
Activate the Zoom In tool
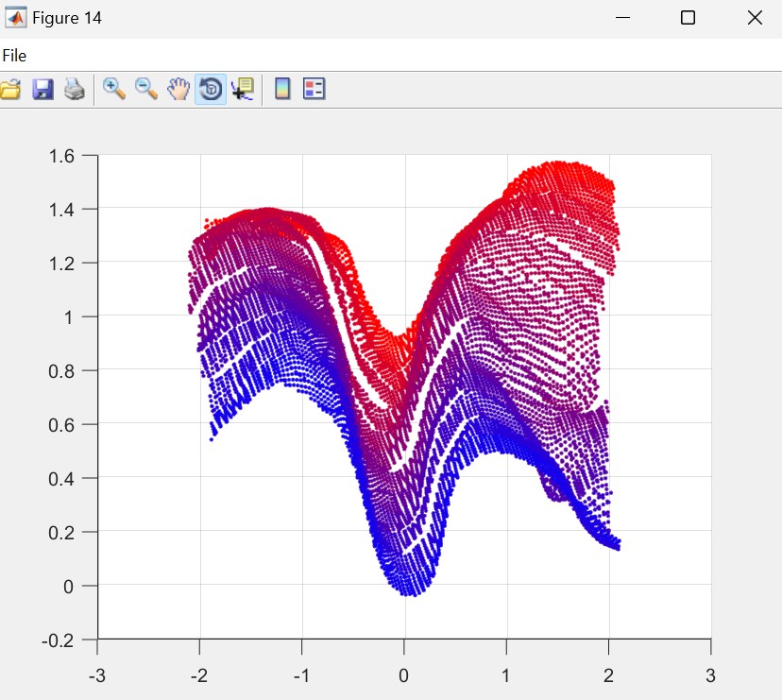(114, 90)
